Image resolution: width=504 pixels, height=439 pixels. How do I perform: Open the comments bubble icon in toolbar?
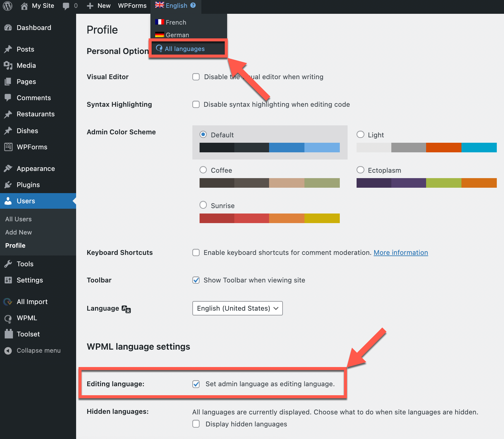pyautogui.click(x=66, y=6)
